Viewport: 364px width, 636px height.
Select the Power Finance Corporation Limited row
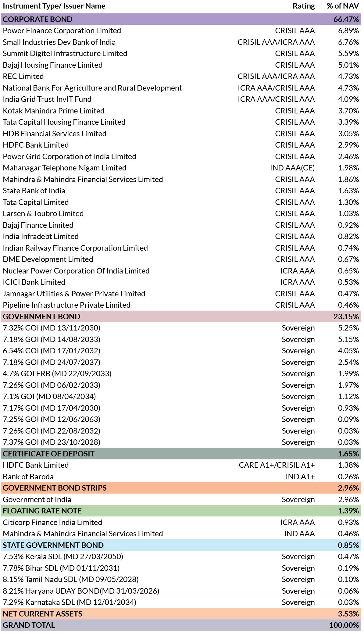coord(180,31)
